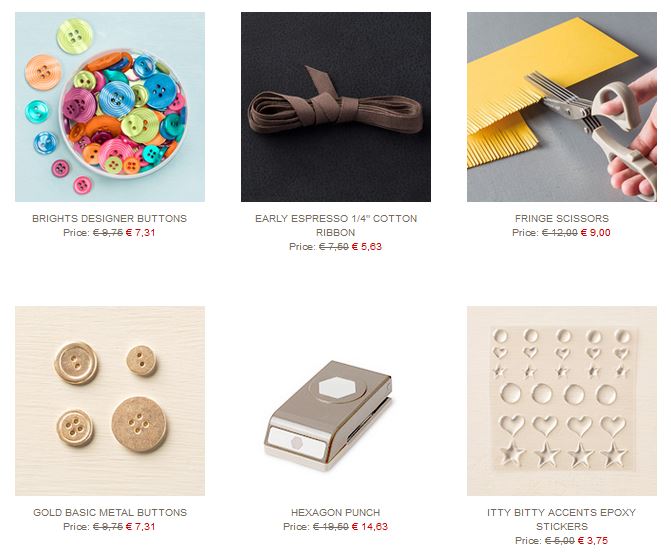Image resolution: width=671 pixels, height=553 pixels.
Task: Click the € 3,75 Epoxy Stickers sale price
Action: 593,541
